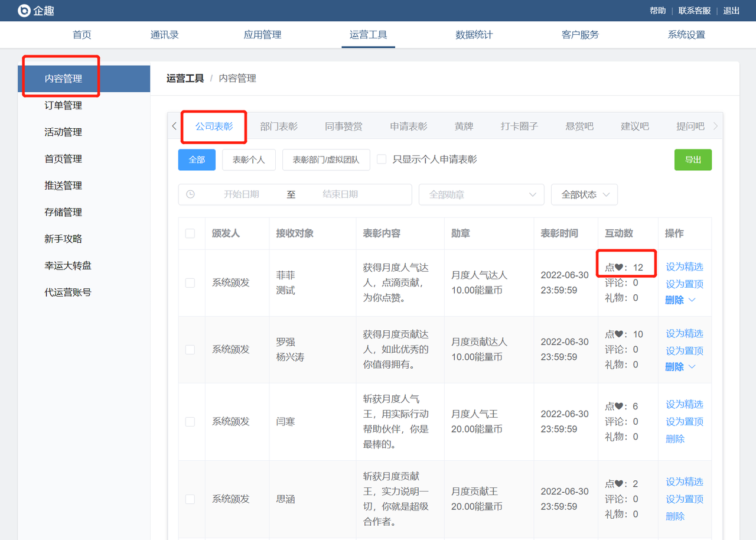The width and height of the screenshot is (756, 540).
Task: Tick the select-all checkbox in table header
Action: point(190,233)
